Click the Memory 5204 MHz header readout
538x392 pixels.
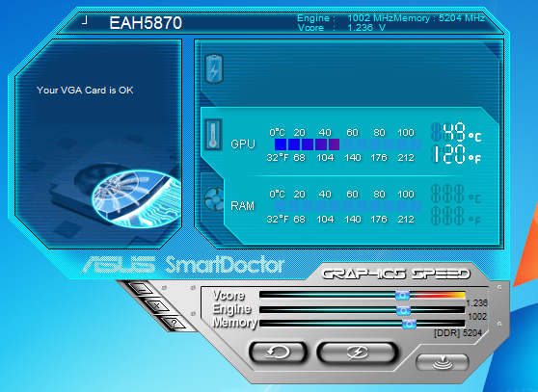(x=440, y=17)
